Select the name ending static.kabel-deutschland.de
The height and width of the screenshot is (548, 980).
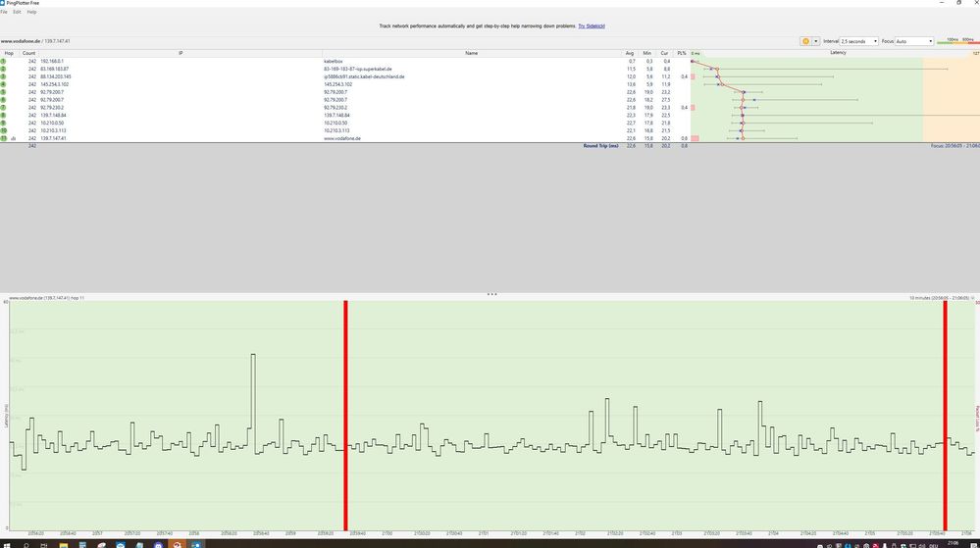pos(364,76)
